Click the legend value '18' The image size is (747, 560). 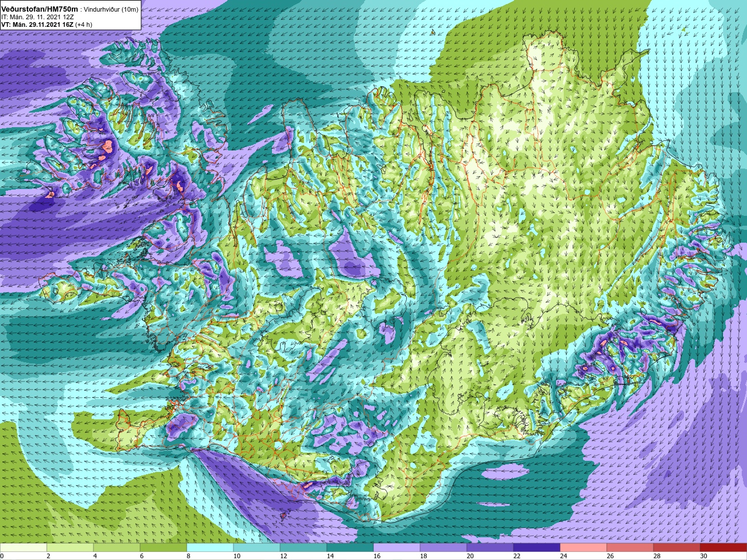click(x=424, y=556)
